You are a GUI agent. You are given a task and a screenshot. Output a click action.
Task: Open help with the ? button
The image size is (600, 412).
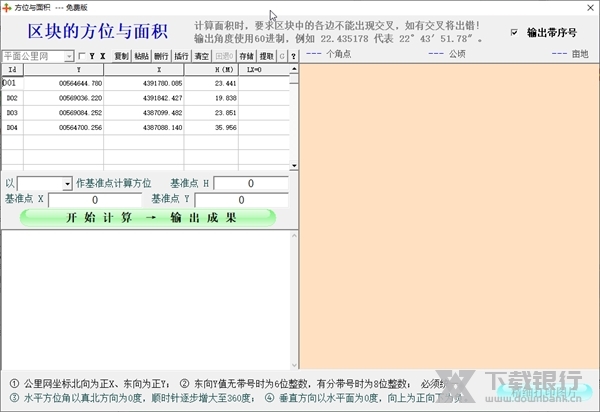pyautogui.click(x=293, y=56)
